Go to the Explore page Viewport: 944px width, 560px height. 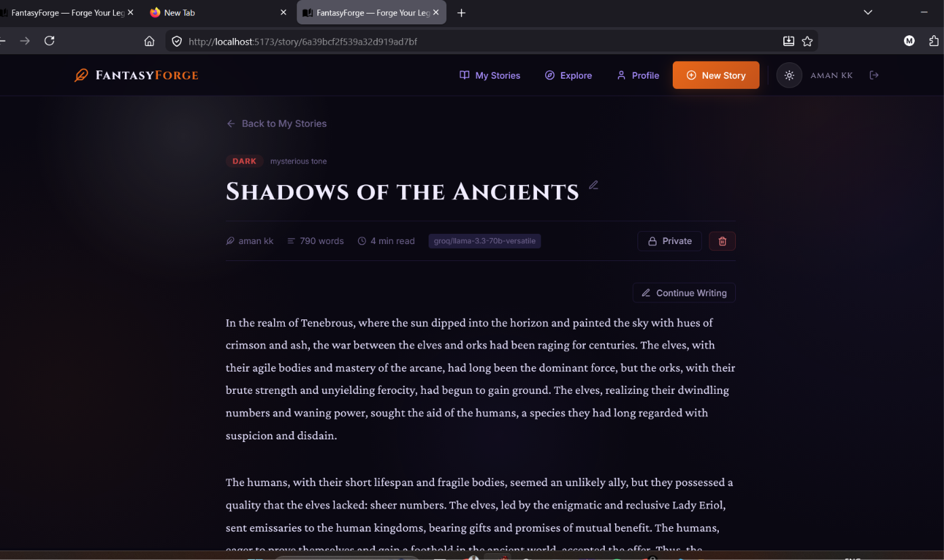[x=568, y=75]
